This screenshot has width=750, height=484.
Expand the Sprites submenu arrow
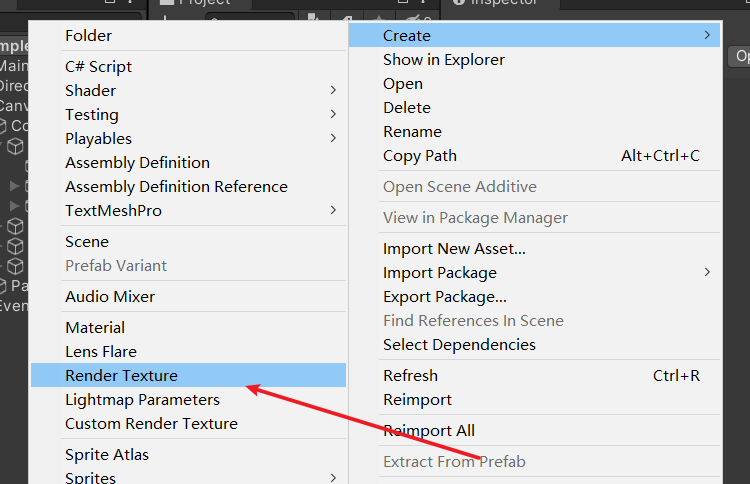(333, 477)
